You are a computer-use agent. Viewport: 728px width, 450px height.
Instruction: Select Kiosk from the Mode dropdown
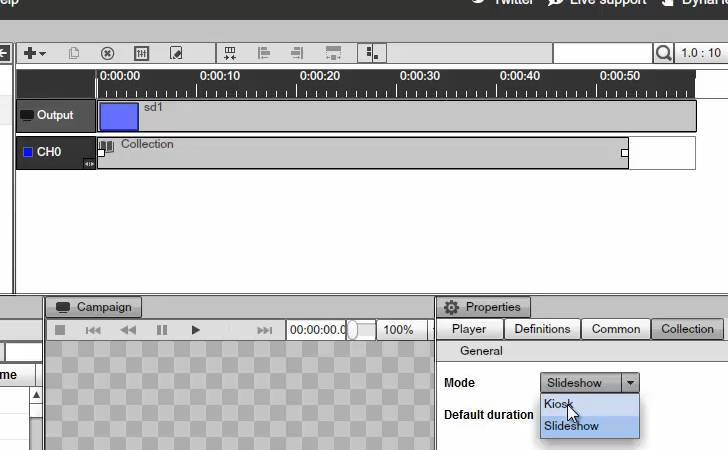click(558, 404)
